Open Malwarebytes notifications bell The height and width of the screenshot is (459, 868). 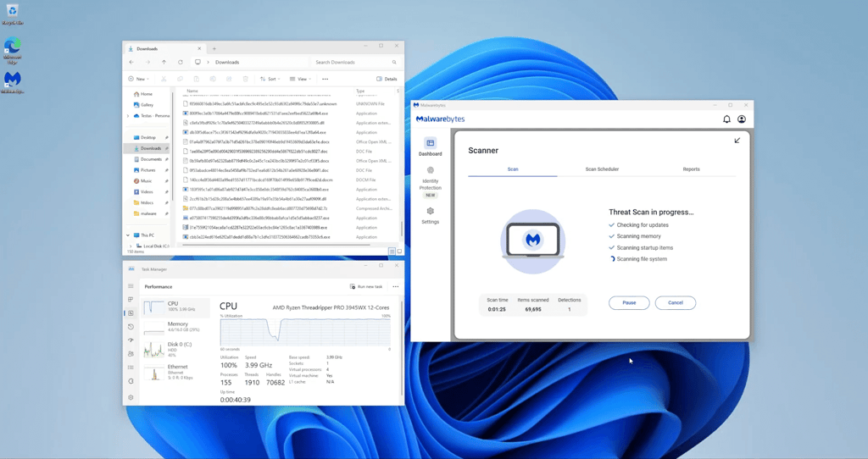click(726, 119)
